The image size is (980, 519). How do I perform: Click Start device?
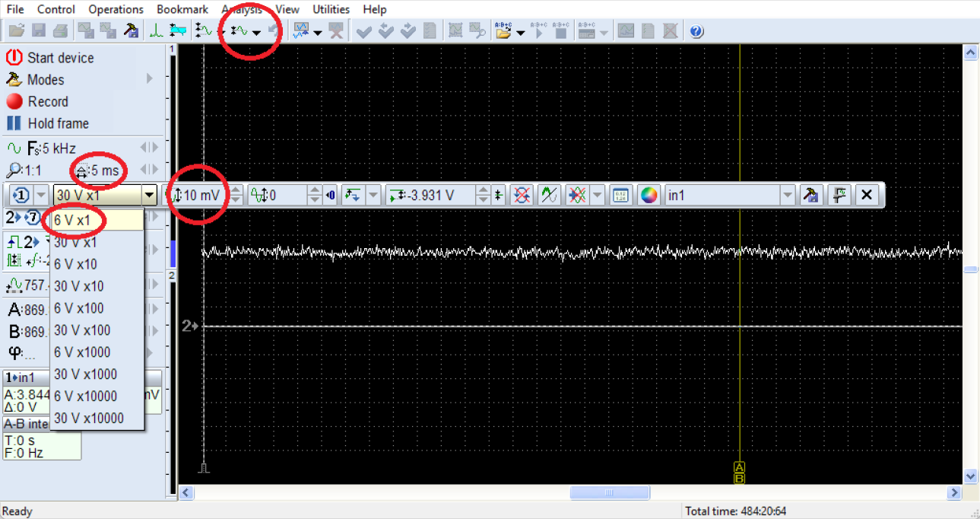pos(50,58)
